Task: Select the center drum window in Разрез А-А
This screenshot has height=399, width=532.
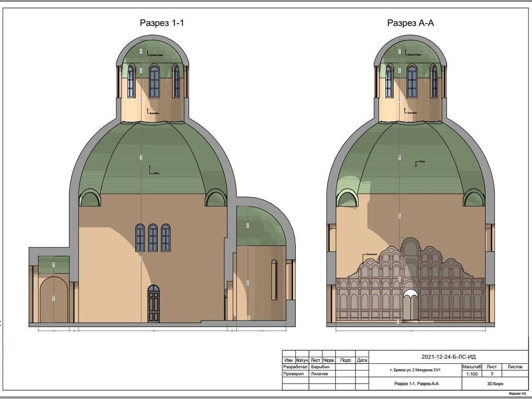Action: [412, 82]
